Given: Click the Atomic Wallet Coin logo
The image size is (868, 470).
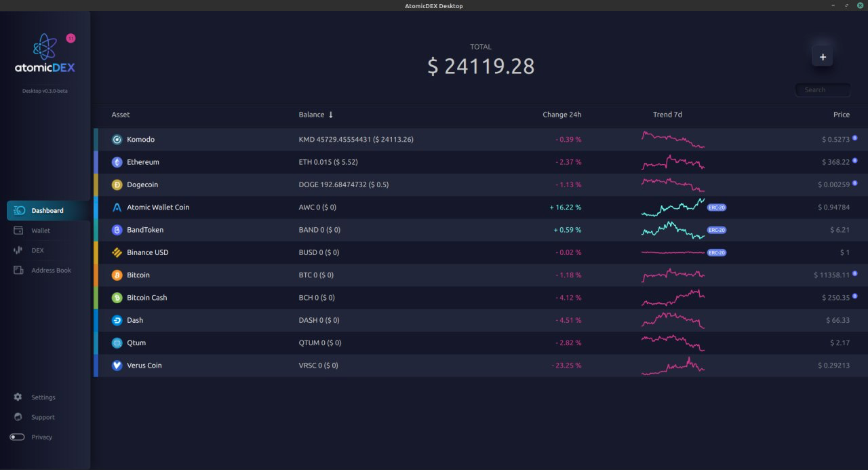Looking at the screenshot, I should click(116, 207).
